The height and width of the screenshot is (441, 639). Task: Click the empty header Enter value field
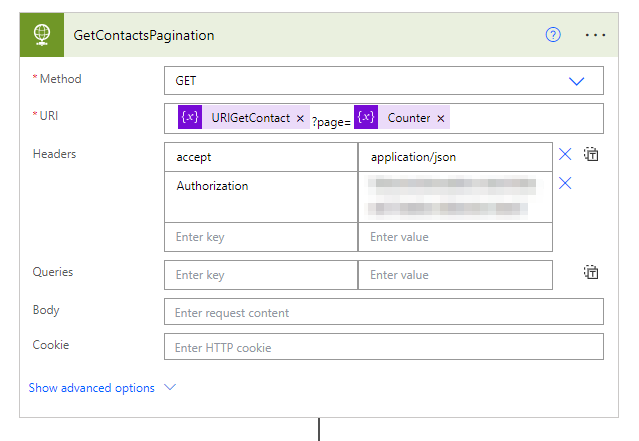pos(454,237)
